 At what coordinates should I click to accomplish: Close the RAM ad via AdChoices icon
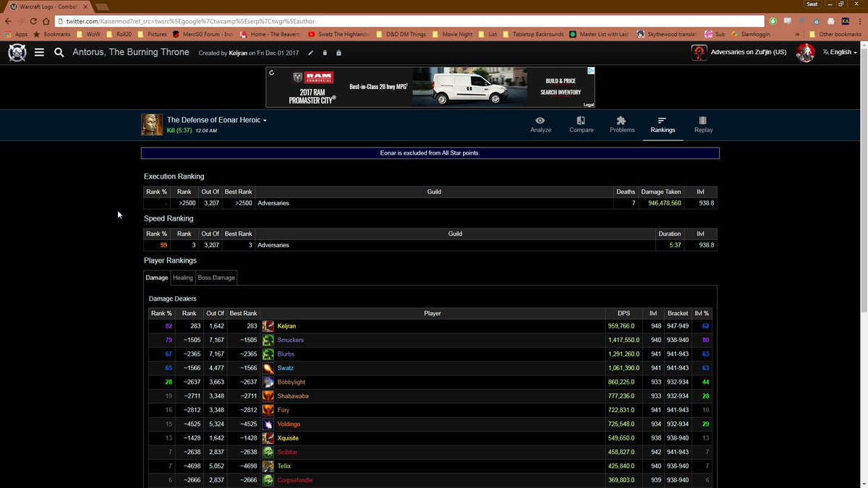[x=590, y=71]
